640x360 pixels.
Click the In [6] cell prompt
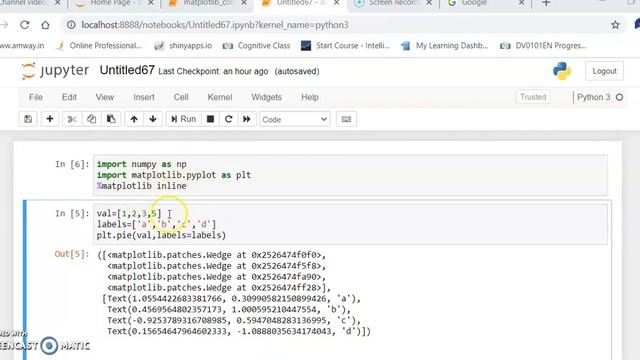tap(72, 164)
